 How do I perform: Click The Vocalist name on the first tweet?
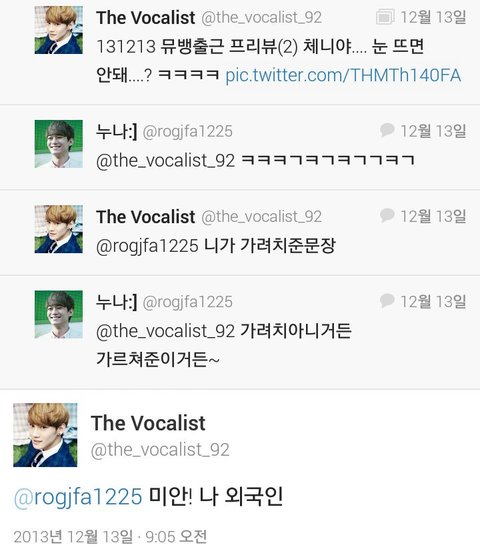tap(145, 18)
